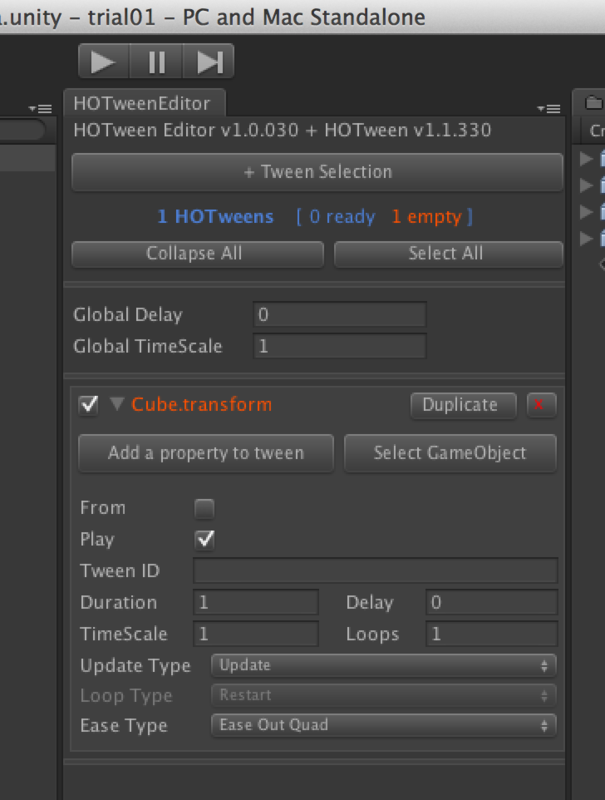Duplicate the Cube.transform tween
The height and width of the screenshot is (800, 605).
tap(463, 405)
